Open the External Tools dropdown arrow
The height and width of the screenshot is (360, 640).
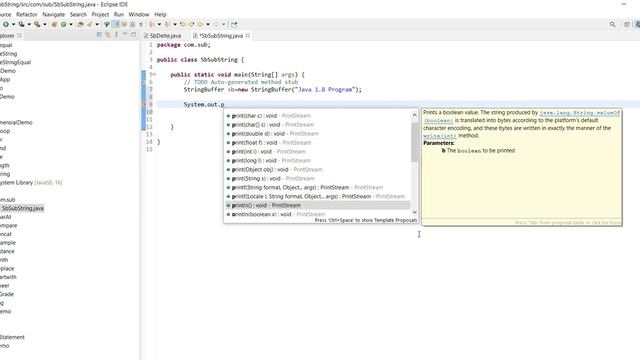(45, 24)
